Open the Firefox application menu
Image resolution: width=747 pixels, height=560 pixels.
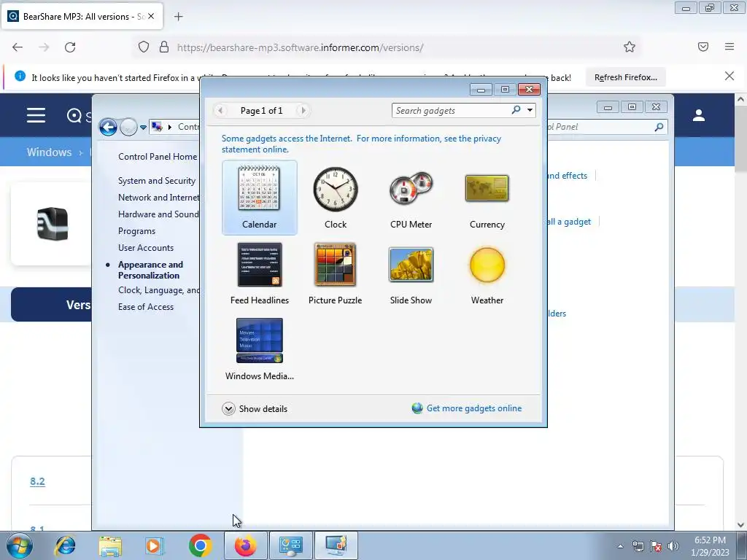click(729, 47)
